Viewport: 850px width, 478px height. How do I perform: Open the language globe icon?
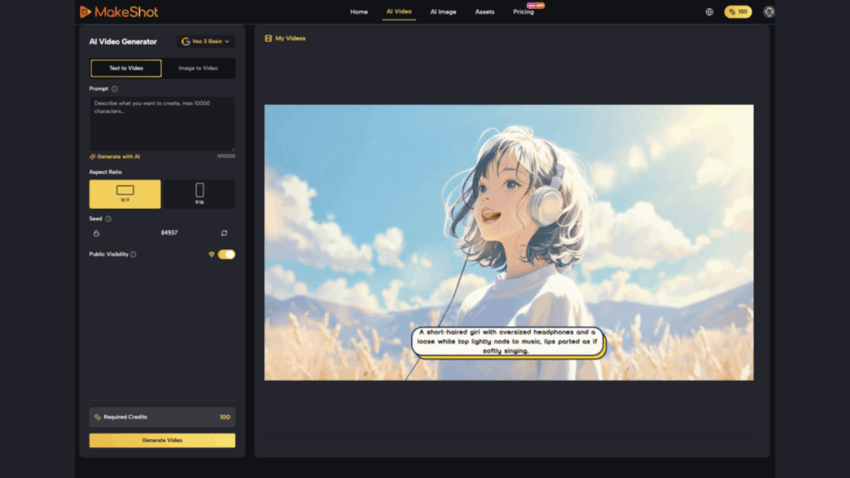point(709,12)
